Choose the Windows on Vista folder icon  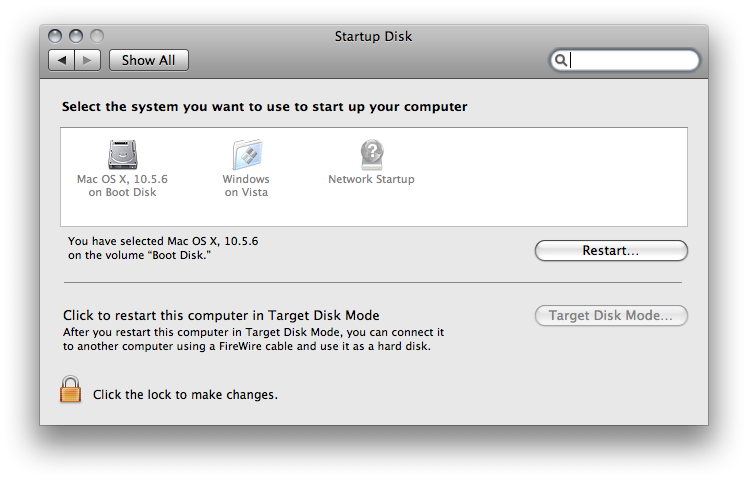pos(247,155)
